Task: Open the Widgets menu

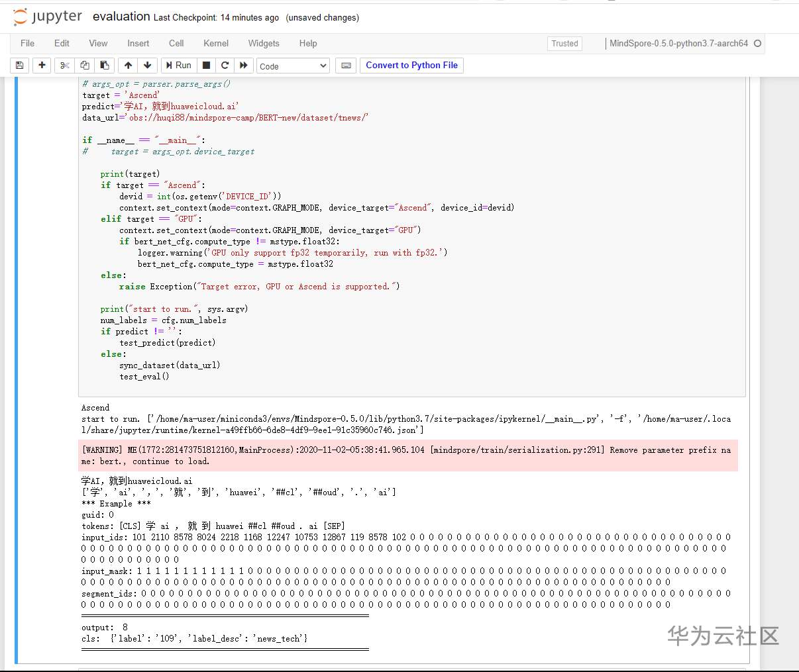Action: 263,43
